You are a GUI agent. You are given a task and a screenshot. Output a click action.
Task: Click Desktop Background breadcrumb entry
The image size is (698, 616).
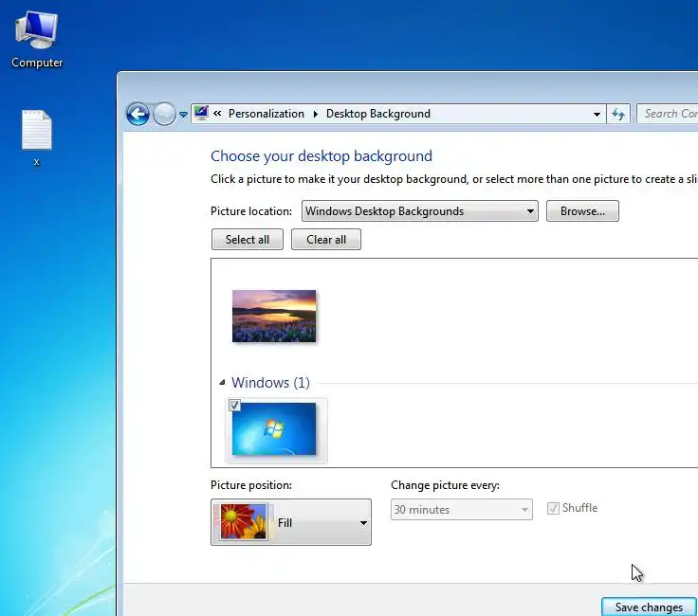tap(378, 114)
